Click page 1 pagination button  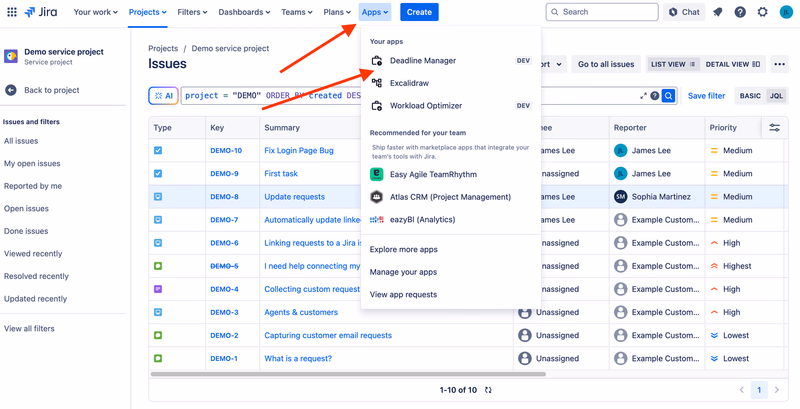pos(759,390)
